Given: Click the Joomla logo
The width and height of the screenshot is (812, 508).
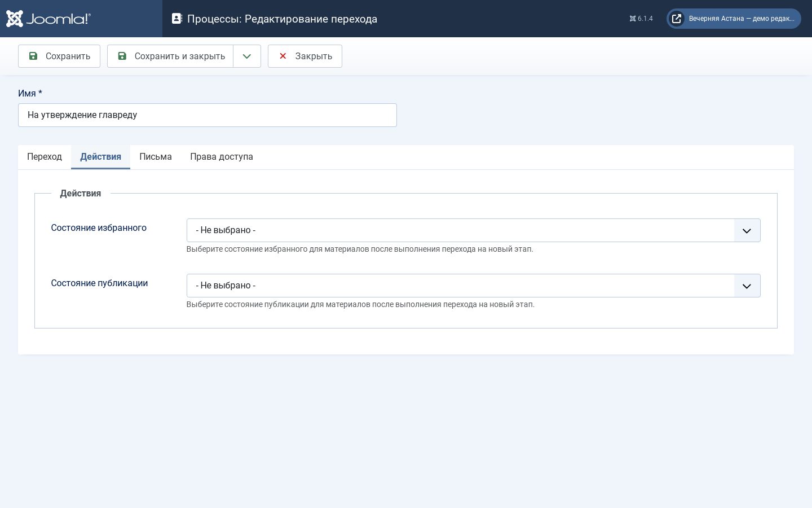Looking at the screenshot, I should pos(48,19).
